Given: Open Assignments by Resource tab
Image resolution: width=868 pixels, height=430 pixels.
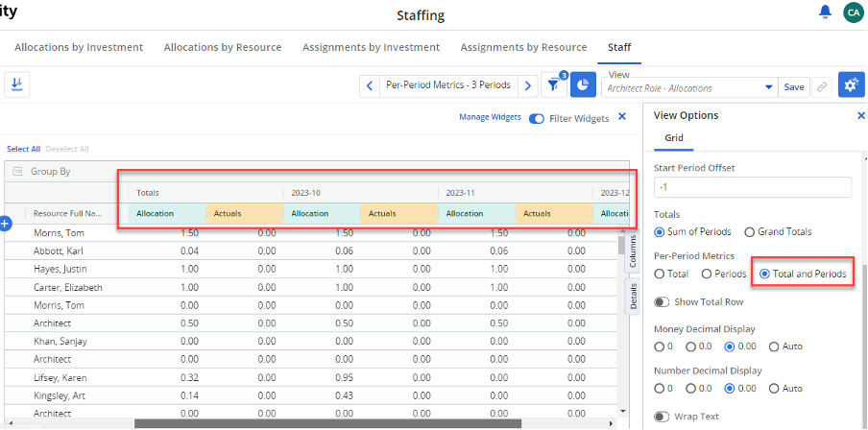Looking at the screenshot, I should click(523, 48).
